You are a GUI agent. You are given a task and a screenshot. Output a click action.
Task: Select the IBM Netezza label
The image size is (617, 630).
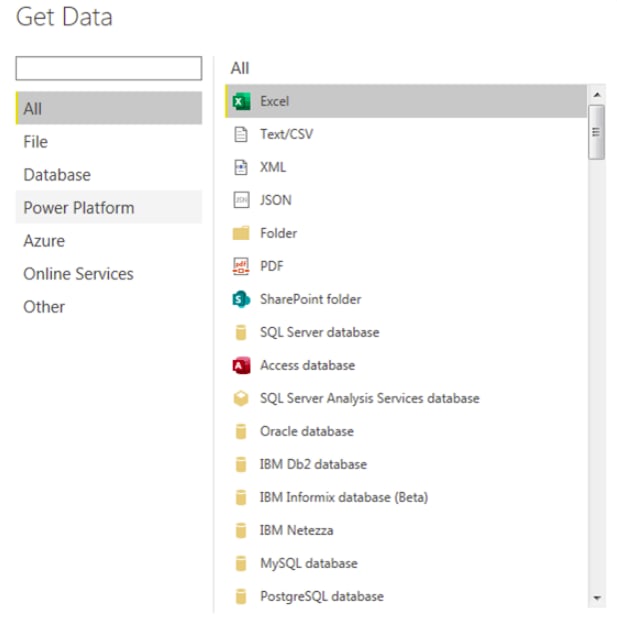[297, 530]
